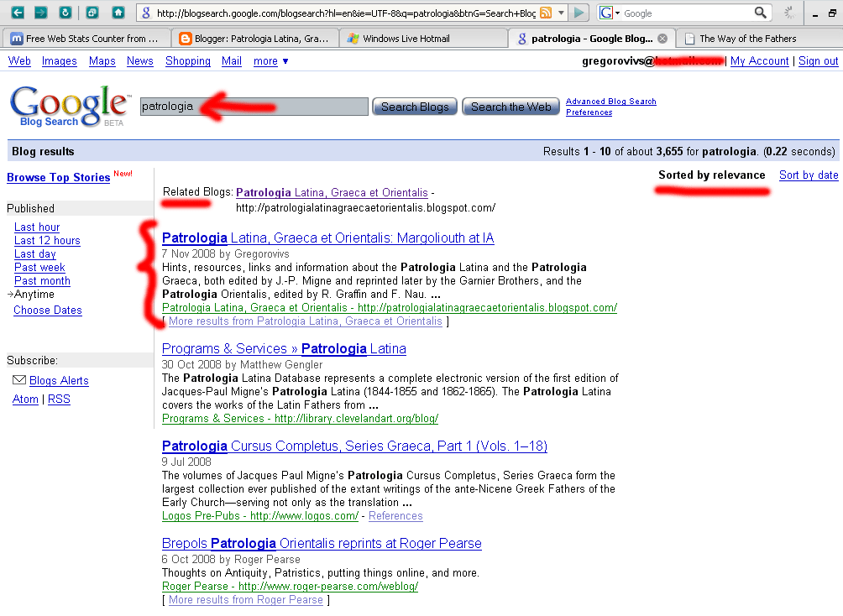
Task: Open Mail in the top navigation
Action: point(232,61)
